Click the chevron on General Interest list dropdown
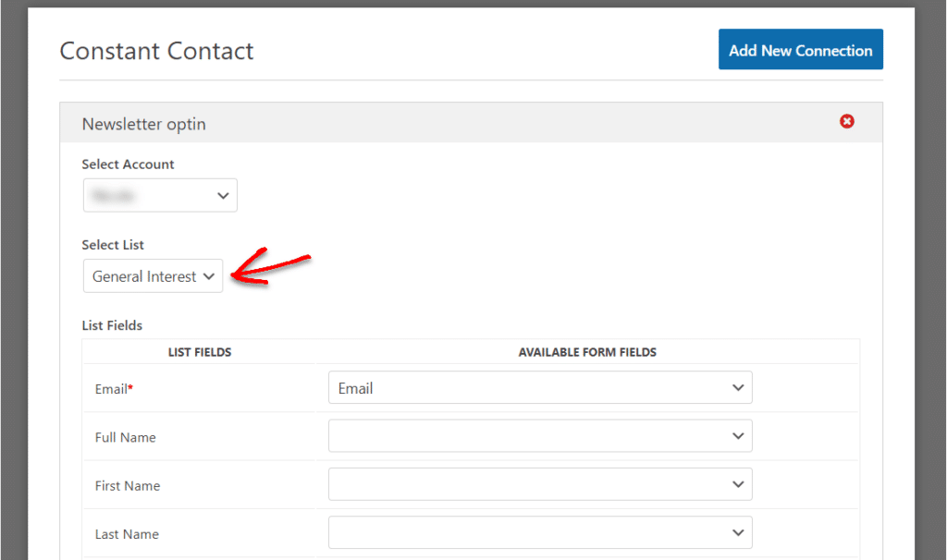 (x=210, y=276)
